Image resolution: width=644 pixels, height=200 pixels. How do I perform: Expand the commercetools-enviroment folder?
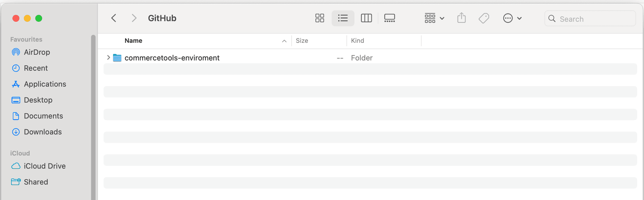(108, 58)
